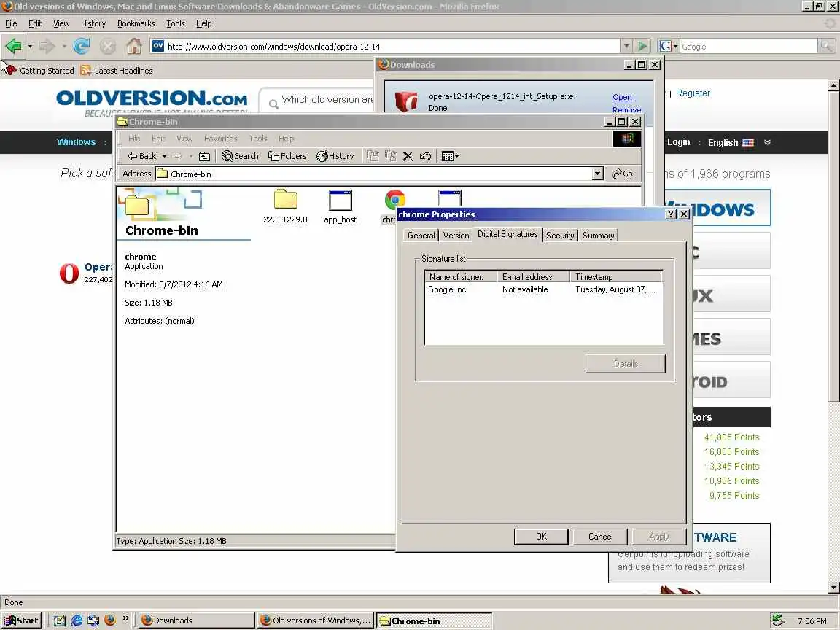840x630 pixels.
Task: Select the 22.0.1229.0 folder
Action: pyautogui.click(x=285, y=207)
